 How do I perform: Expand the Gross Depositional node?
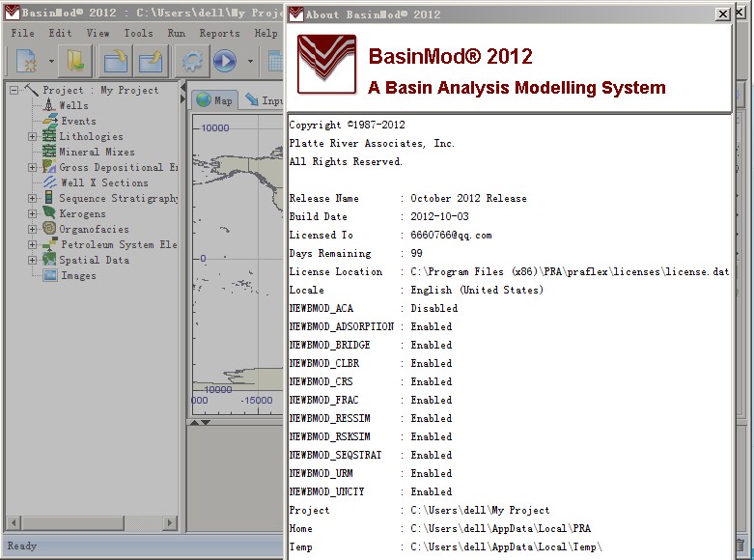pyautogui.click(x=32, y=167)
